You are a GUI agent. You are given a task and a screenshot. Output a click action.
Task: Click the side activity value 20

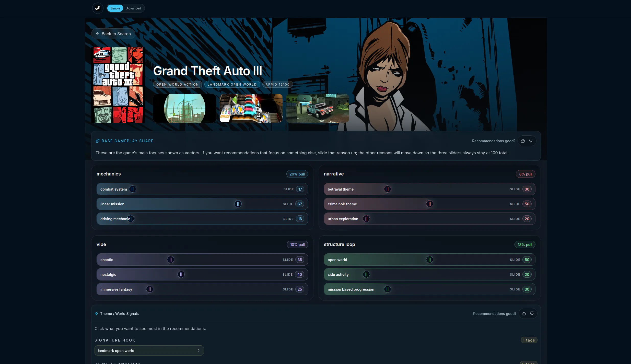point(527,274)
